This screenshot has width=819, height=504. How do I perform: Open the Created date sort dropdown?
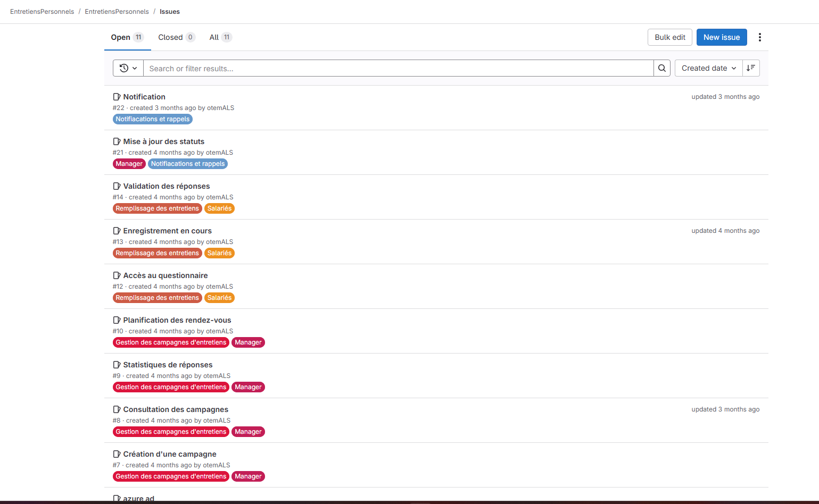click(x=708, y=68)
